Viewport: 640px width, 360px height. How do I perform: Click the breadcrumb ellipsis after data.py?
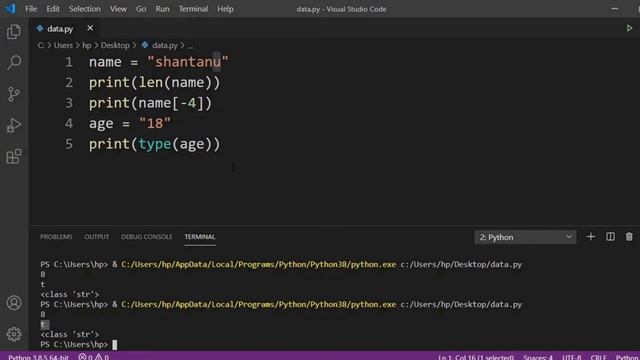coord(190,46)
